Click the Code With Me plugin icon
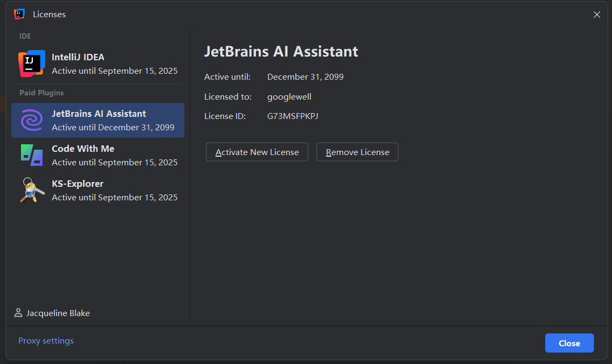 32,155
